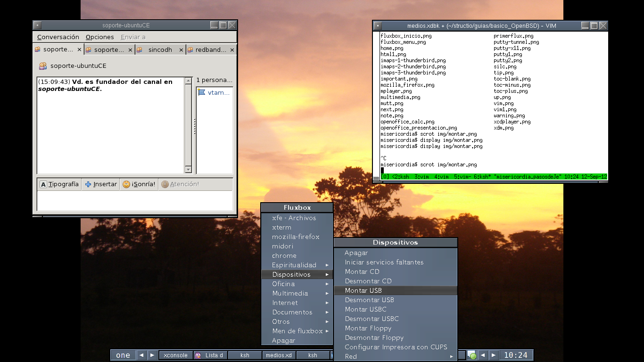Choose Apagar in the Dispositivos submenu
644x362 pixels.
(x=396, y=253)
